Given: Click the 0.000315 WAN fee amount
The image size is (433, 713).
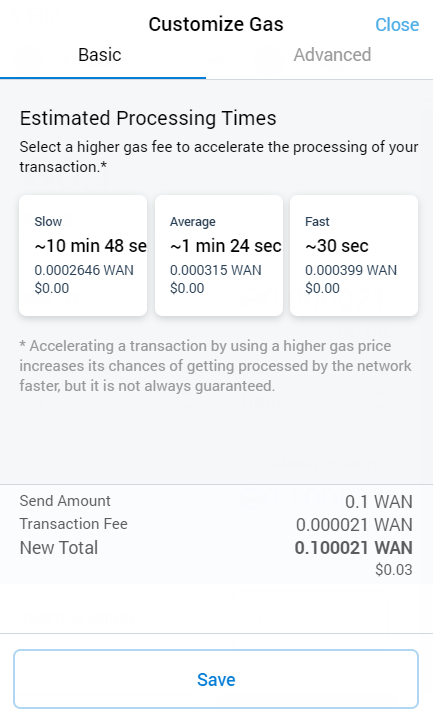Looking at the screenshot, I should click(216, 270).
